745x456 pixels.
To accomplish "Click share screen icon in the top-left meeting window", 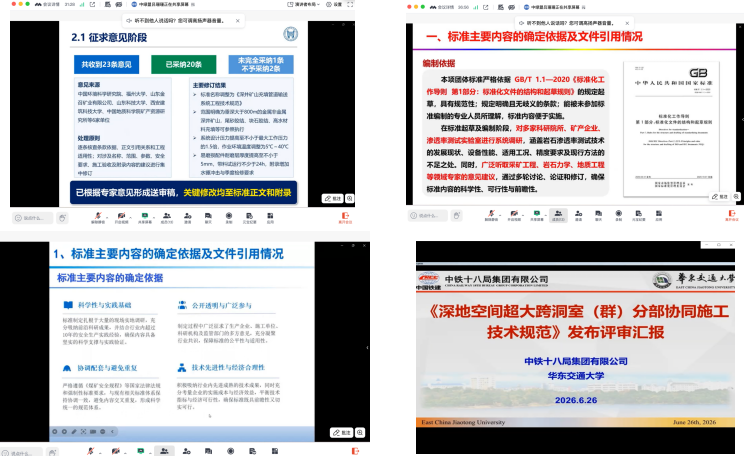I will tap(144, 216).
